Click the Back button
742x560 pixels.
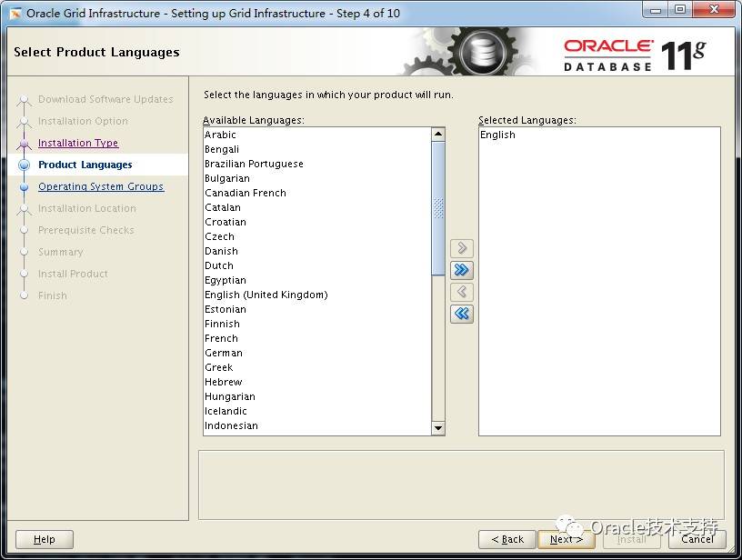pos(507,539)
